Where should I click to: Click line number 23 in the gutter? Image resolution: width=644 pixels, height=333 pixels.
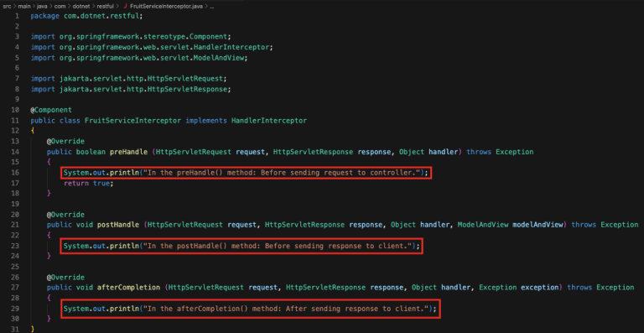point(15,246)
